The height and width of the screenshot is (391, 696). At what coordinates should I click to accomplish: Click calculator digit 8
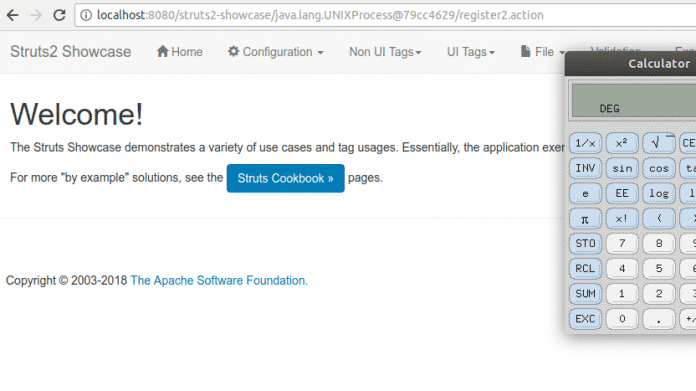point(659,244)
